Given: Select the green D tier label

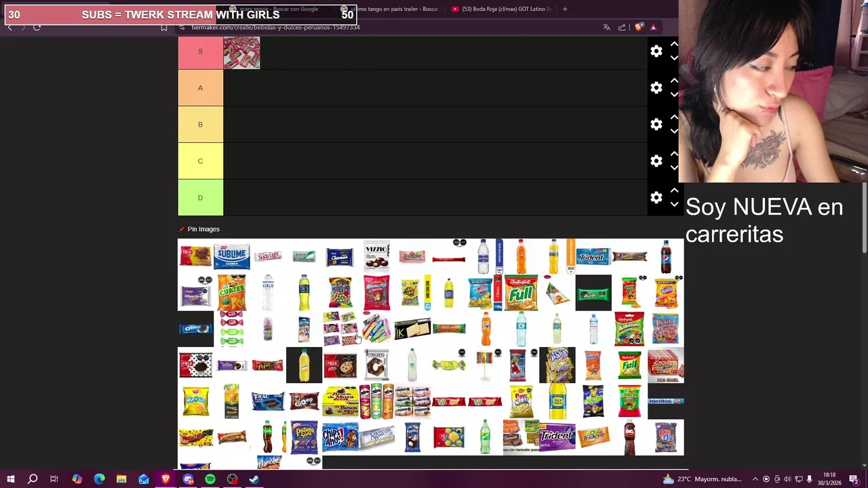Looking at the screenshot, I should 200,198.
